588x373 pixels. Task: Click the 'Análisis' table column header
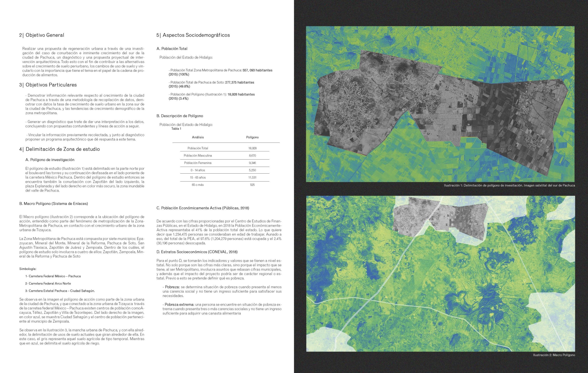pyautogui.click(x=198, y=137)
